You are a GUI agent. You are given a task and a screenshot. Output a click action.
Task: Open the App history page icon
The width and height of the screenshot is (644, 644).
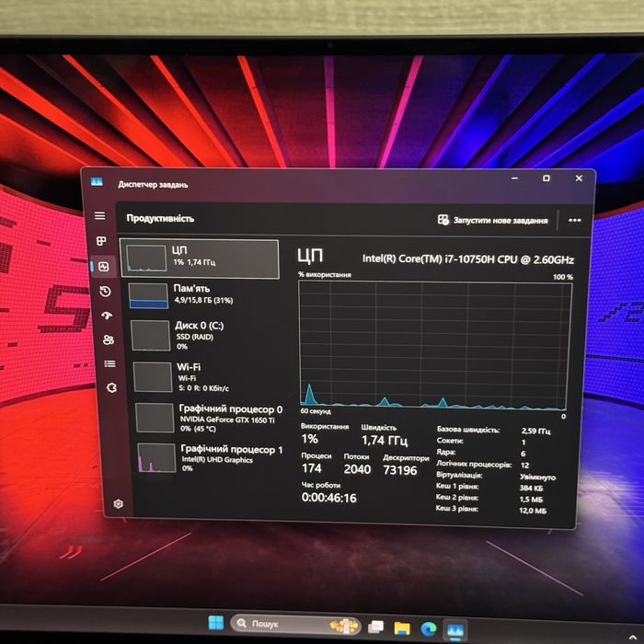tap(106, 292)
